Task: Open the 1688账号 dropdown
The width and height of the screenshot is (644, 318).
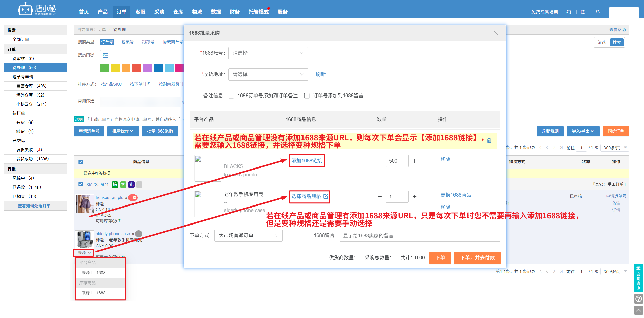Action: pos(268,53)
